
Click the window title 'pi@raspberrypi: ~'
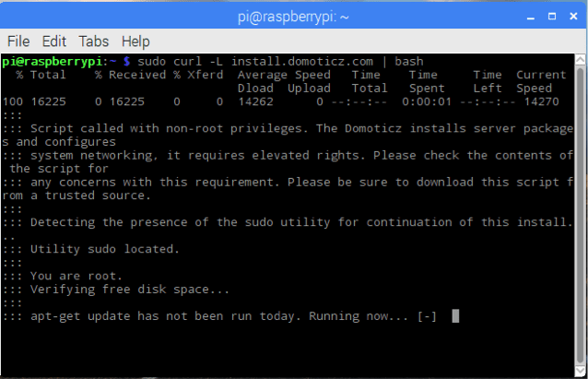[293, 17]
